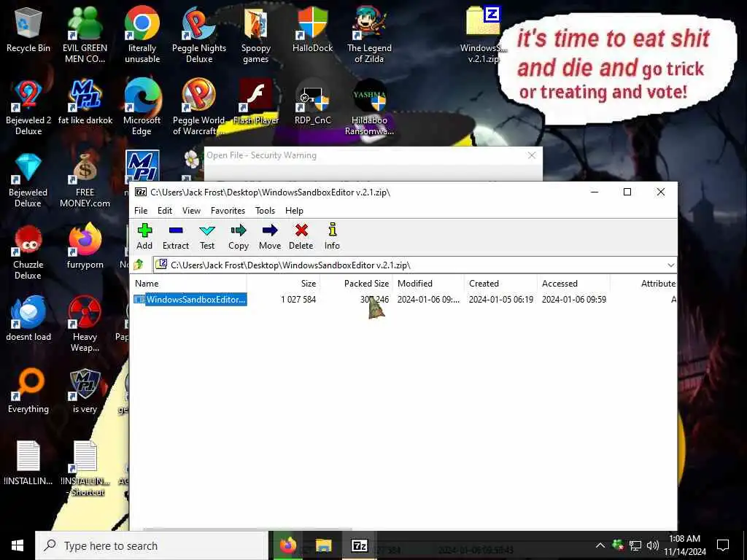Select the FREE MONEY.com icon

(85, 180)
